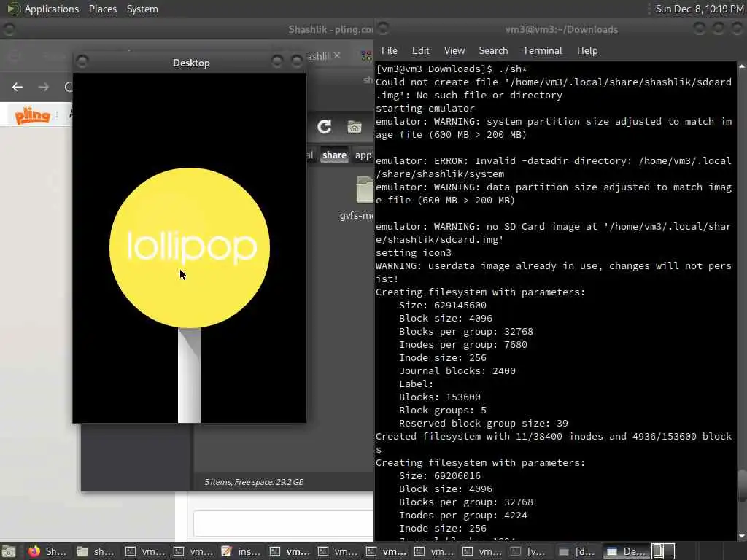Click the Desktop window left round button
Image resolution: width=747 pixels, height=560 pixels.
click(x=82, y=61)
